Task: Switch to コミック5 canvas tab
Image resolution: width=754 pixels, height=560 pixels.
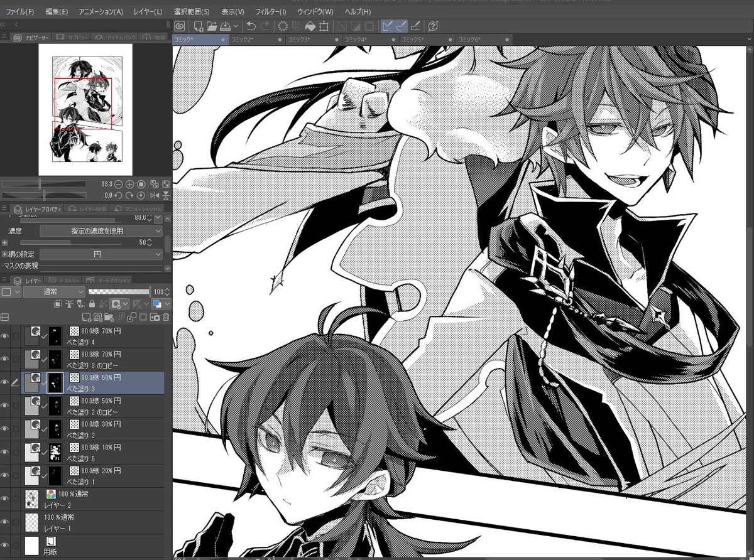Action: [427, 40]
